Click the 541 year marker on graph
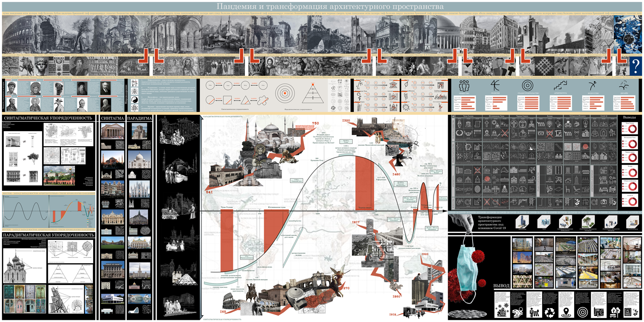644x322 pixels. pyautogui.click(x=209, y=192)
